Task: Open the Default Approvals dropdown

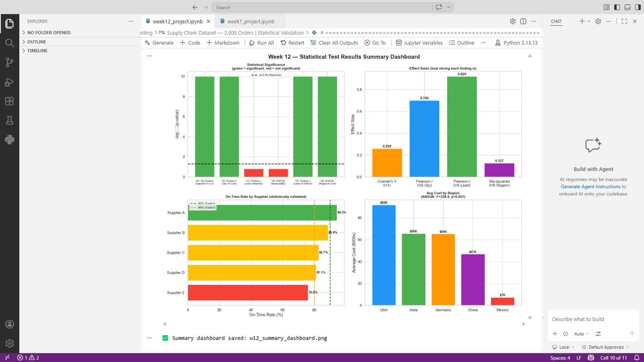Action: (x=605, y=347)
